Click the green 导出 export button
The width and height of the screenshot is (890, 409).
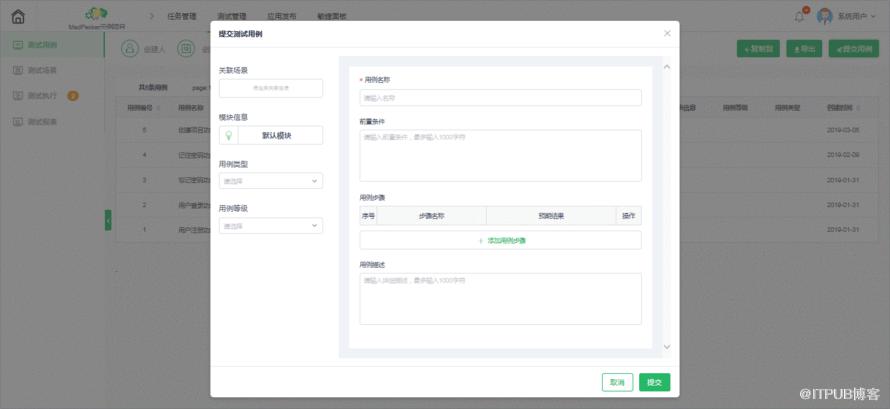coord(804,49)
